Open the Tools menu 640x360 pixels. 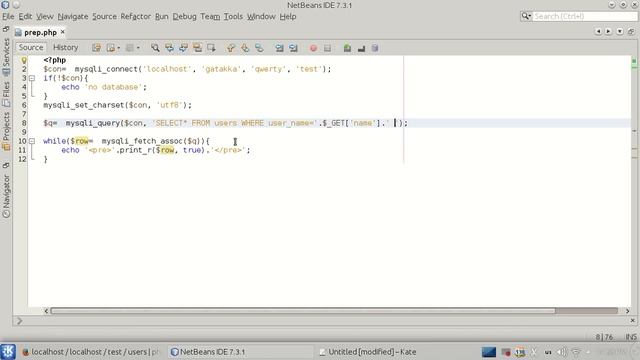tap(233, 16)
